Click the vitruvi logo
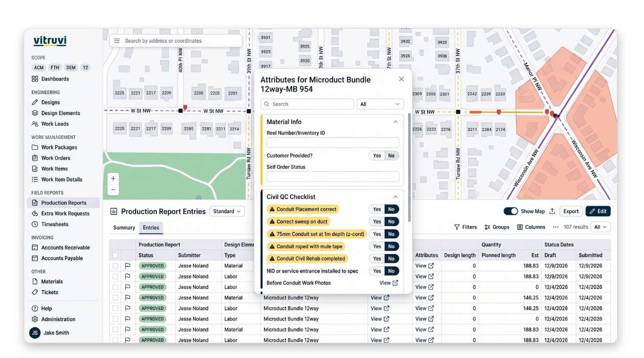 pos(50,41)
